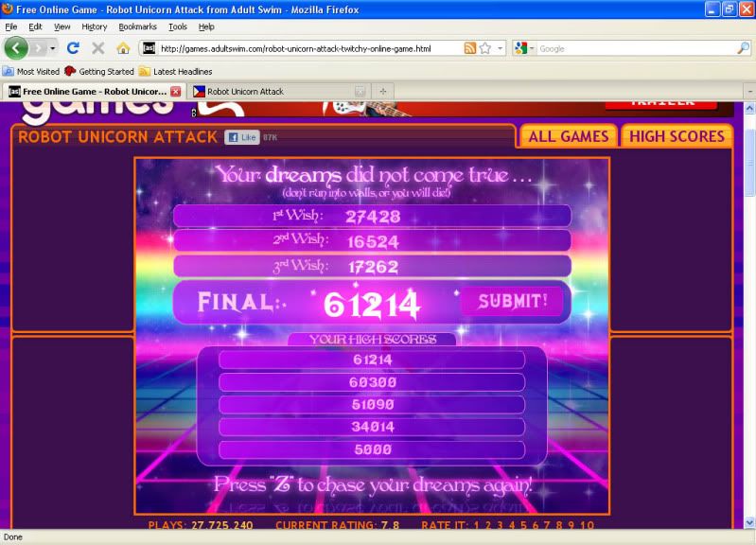Click the vertical scrollbar thumb
This screenshot has width=756, height=545.
coord(749,165)
